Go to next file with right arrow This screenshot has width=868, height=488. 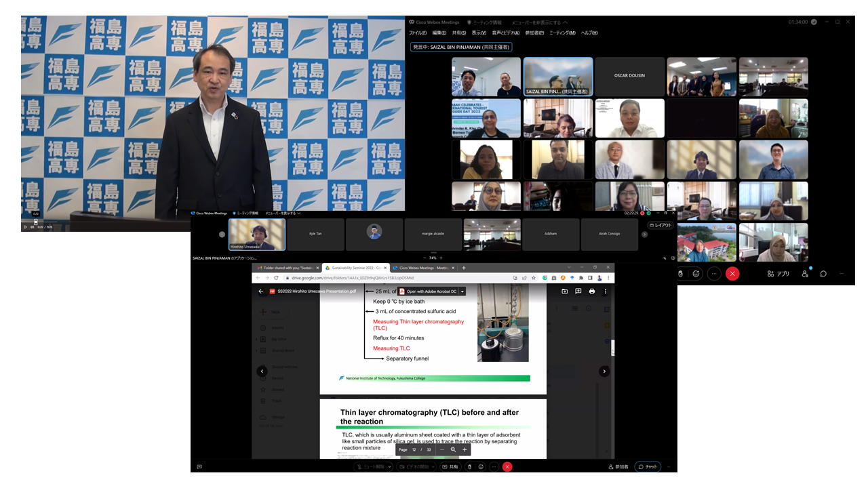[604, 371]
